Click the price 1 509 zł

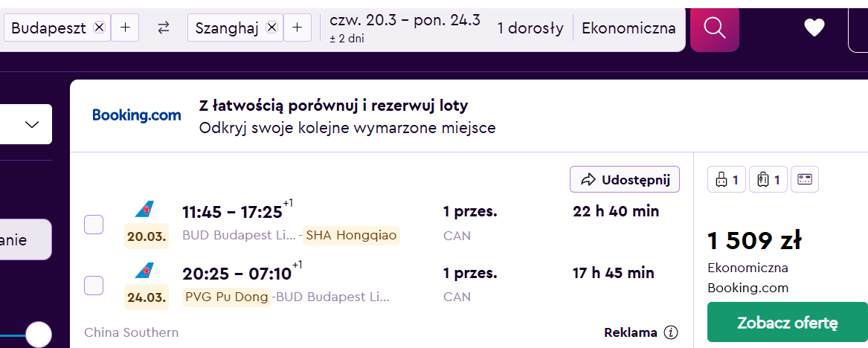pos(754,240)
